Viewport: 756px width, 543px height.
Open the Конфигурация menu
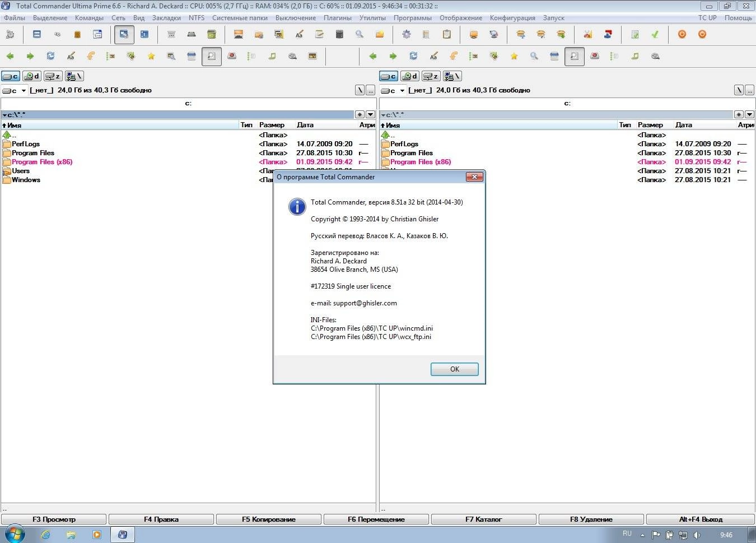pos(512,18)
